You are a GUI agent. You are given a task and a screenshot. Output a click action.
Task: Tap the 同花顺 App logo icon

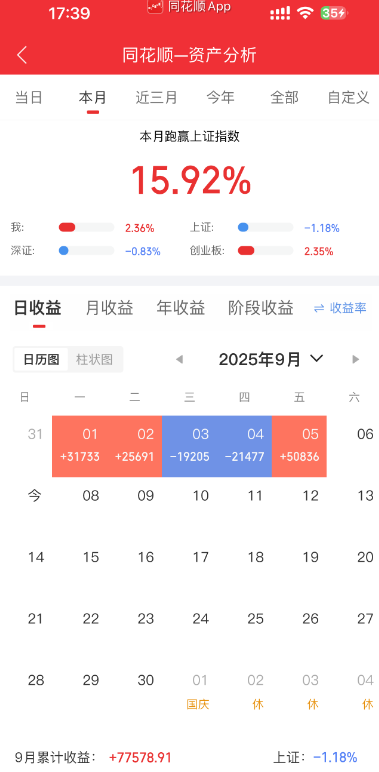pos(155,6)
